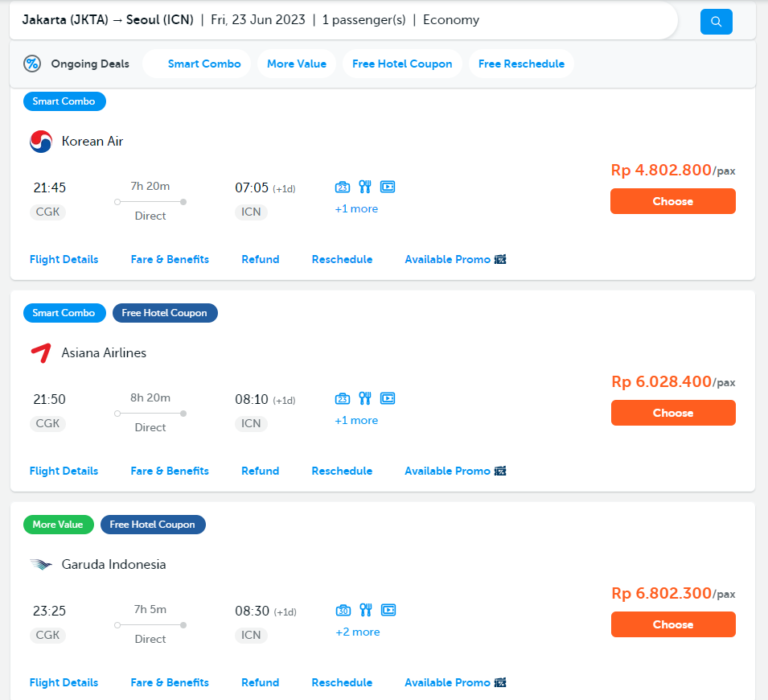
Task: Open Asiana Airlines Fare & Benefits tab
Action: click(170, 471)
